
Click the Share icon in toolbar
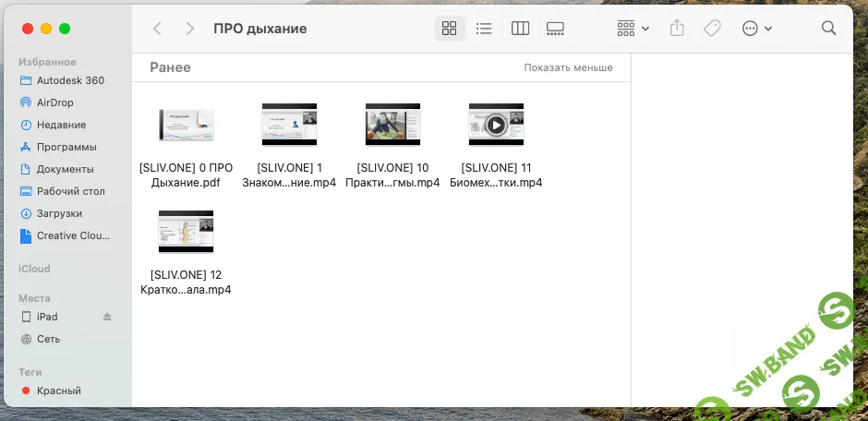677,29
